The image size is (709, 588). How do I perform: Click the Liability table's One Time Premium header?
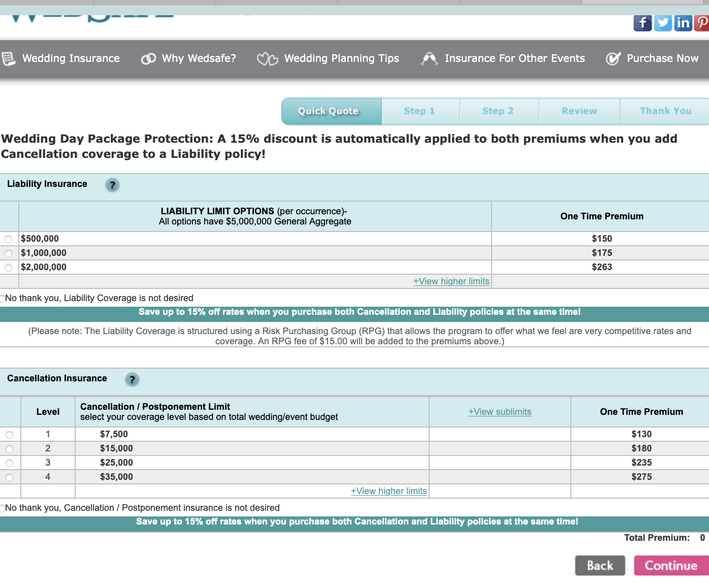[x=602, y=216]
